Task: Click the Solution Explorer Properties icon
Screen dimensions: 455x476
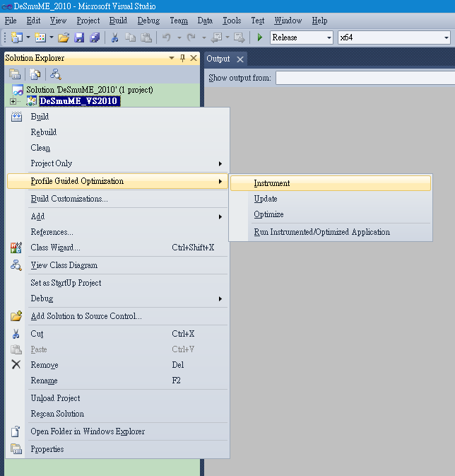Action: [x=15, y=74]
